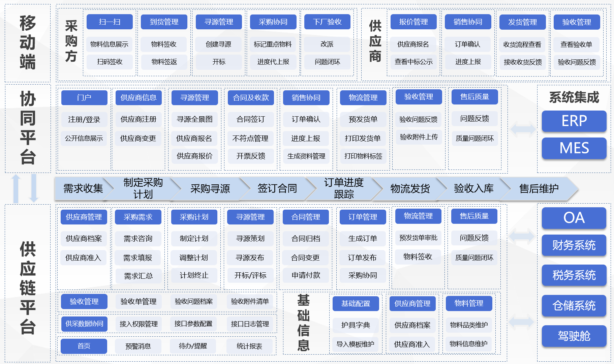Click the 寻源管理 icon under 采购方
The image size is (614, 364).
coord(218,22)
